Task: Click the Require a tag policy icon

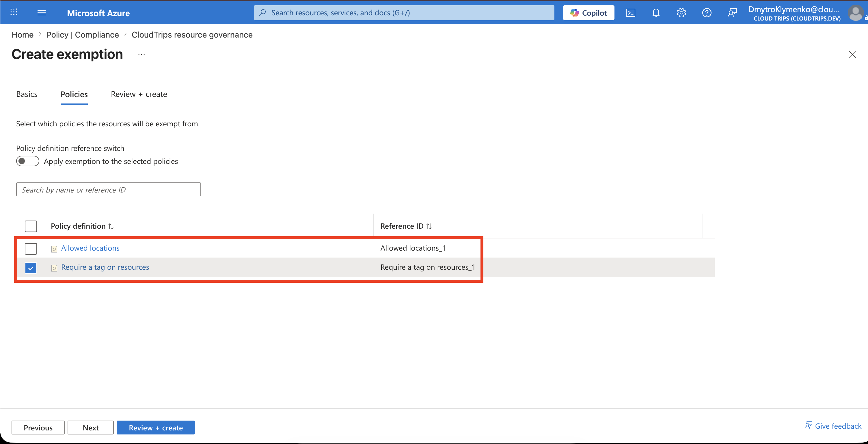Action: point(54,268)
